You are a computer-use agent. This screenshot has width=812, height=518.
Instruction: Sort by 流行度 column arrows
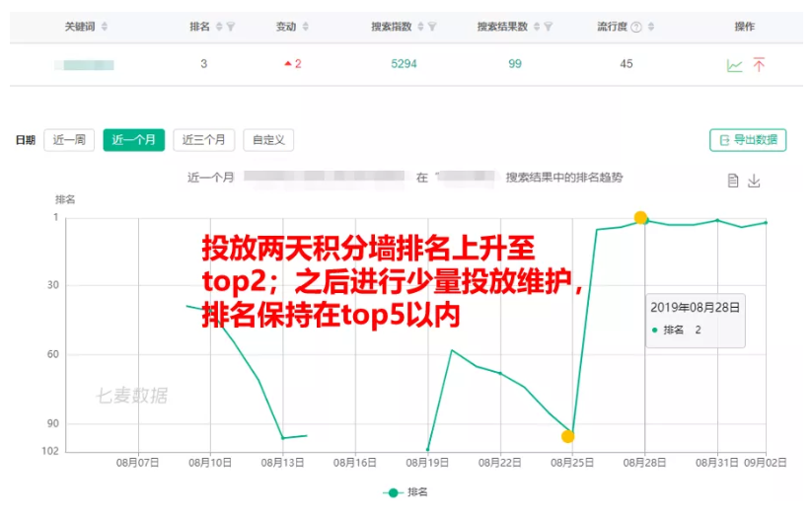click(651, 27)
